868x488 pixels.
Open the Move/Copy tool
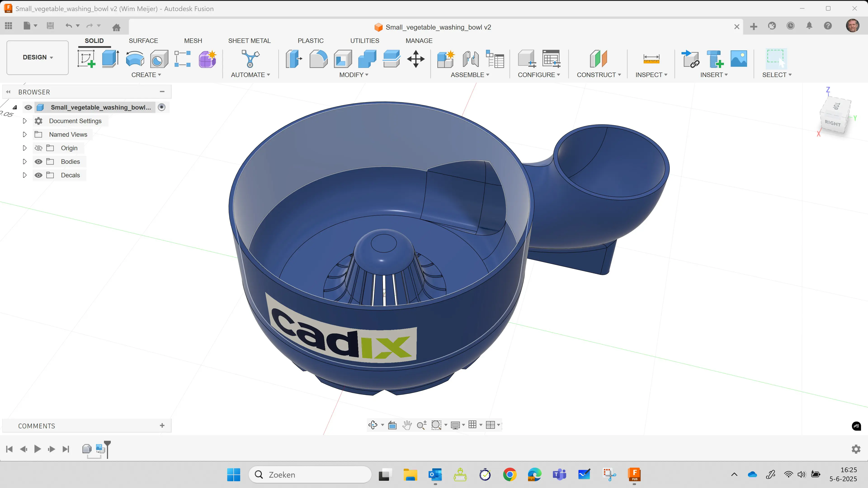point(416,59)
